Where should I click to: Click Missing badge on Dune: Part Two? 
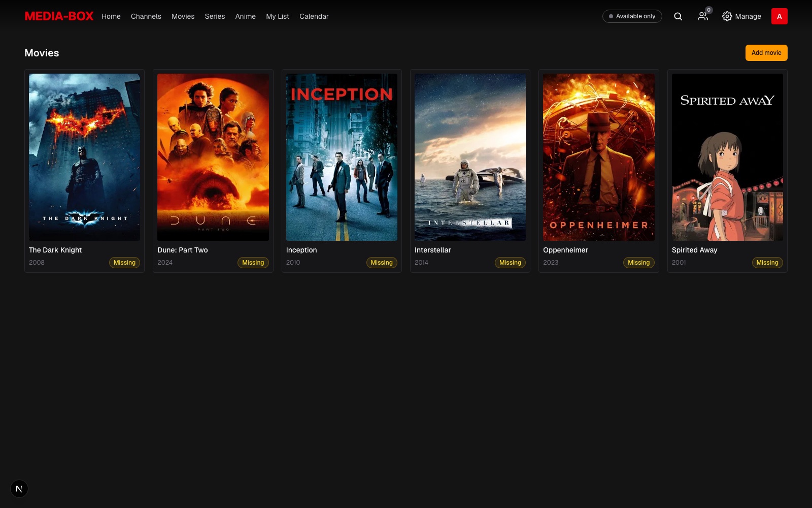point(253,263)
